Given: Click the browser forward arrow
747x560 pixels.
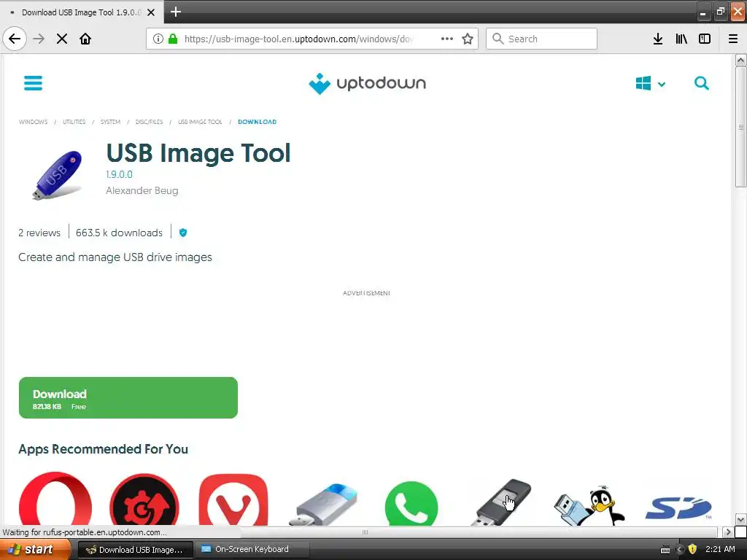Looking at the screenshot, I should click(x=39, y=39).
